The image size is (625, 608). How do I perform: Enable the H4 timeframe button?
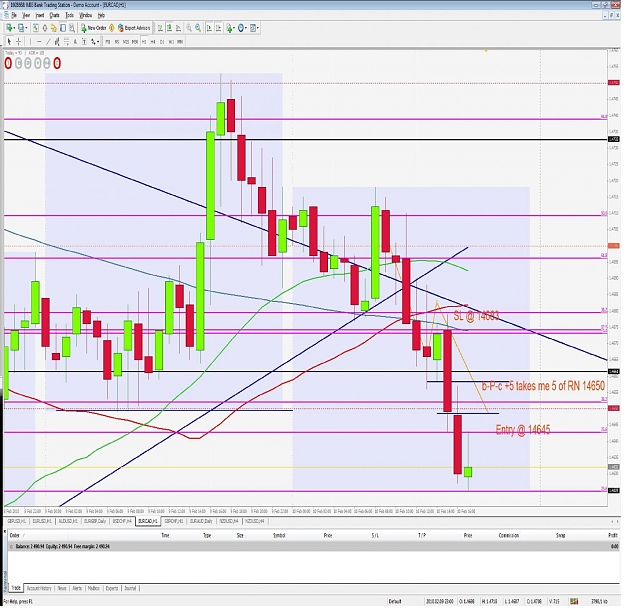153,41
